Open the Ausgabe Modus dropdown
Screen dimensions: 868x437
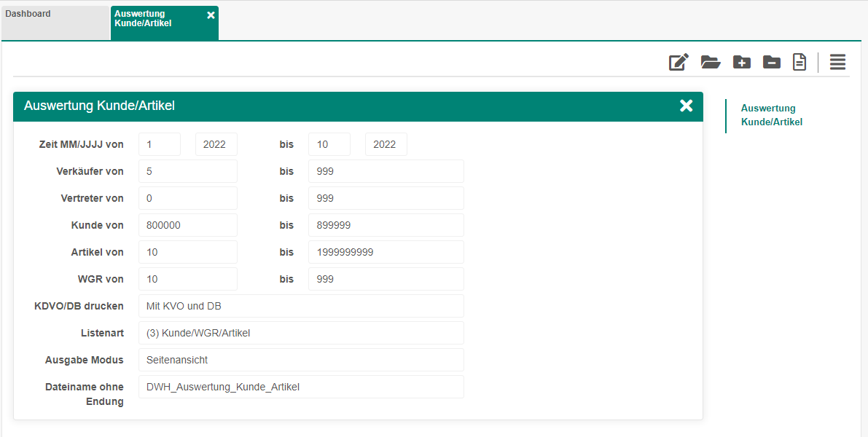tap(301, 360)
